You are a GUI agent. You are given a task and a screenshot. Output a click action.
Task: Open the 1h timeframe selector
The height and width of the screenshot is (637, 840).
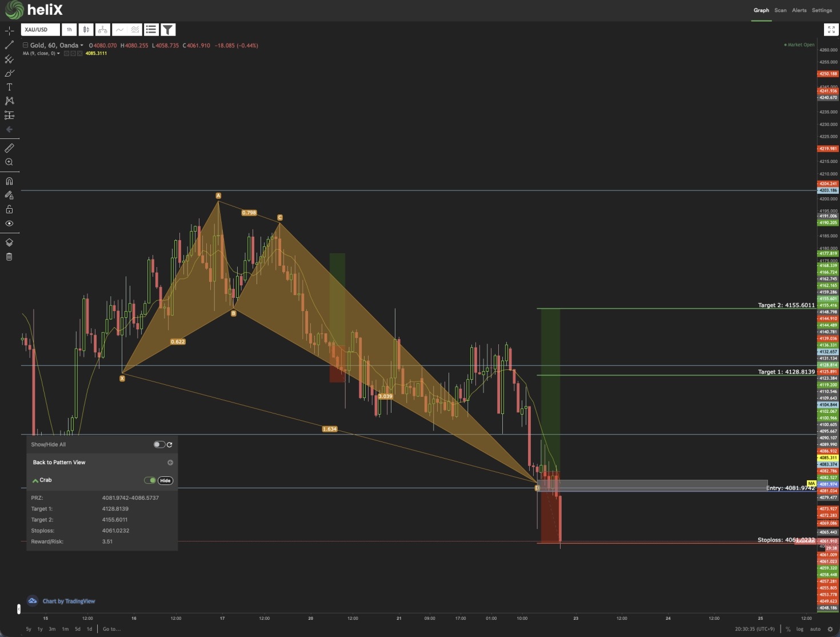point(69,30)
